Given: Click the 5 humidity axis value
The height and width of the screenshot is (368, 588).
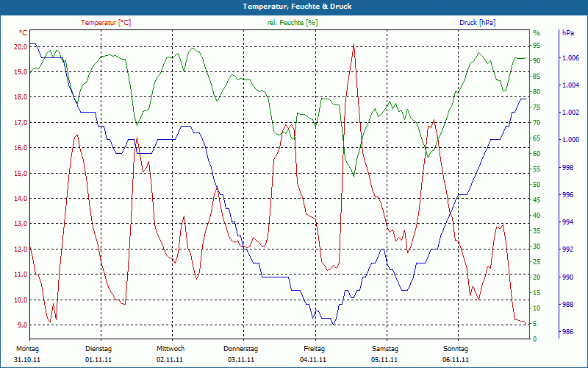Looking at the screenshot, I should point(535,324).
